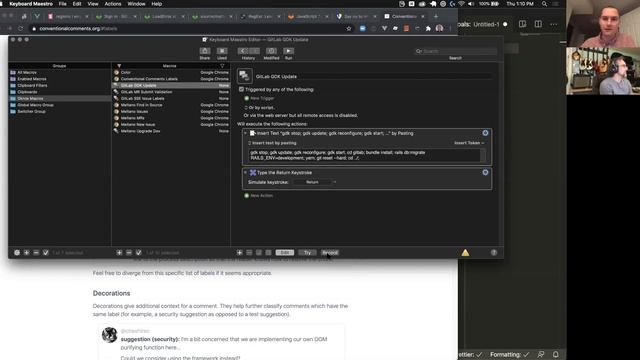Image resolution: width=640 pixels, height=360 pixels.
Task: Select the Clipboard Filters group
Action: pos(60,85)
